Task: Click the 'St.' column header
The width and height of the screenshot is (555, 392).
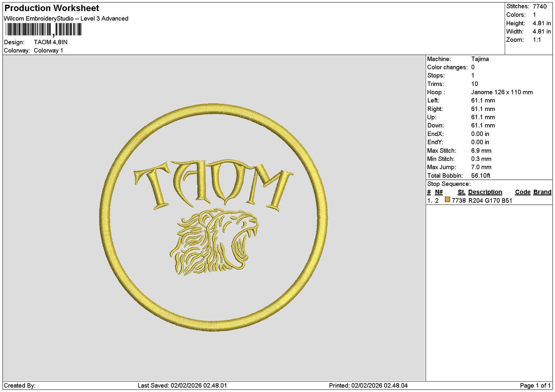Action: [461, 192]
